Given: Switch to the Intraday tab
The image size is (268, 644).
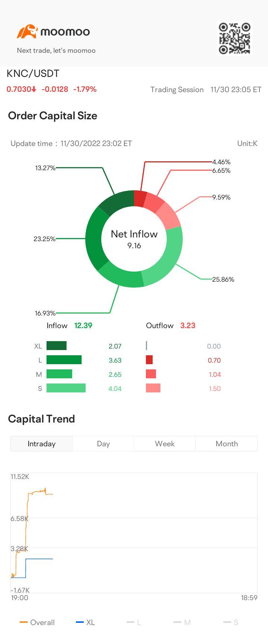Looking at the screenshot, I should 41,444.
